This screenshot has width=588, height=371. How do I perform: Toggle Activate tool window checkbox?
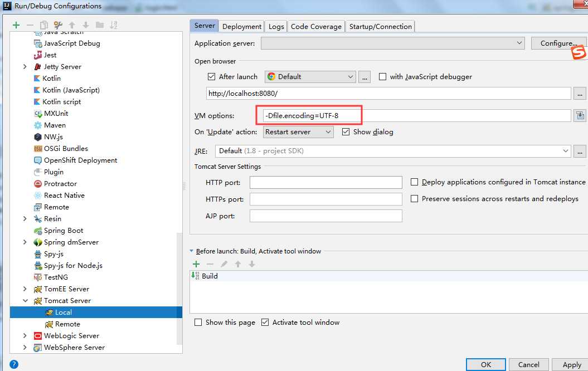coord(265,323)
